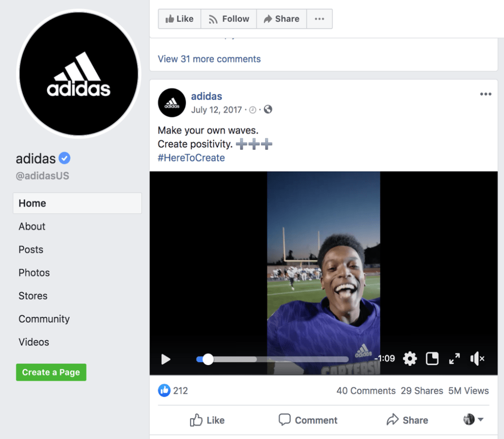Go to the Videos sidebar tab
The width and height of the screenshot is (504, 439).
pyautogui.click(x=34, y=342)
